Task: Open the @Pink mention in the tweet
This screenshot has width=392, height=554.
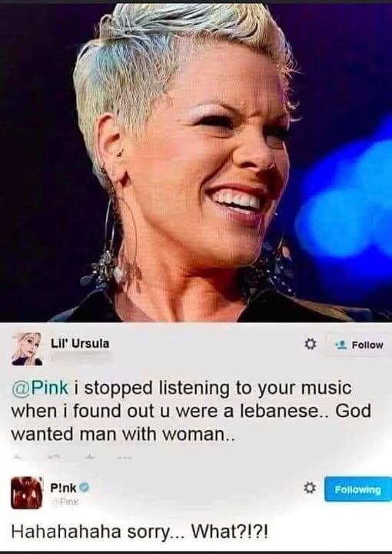Action: pyautogui.click(x=39, y=388)
